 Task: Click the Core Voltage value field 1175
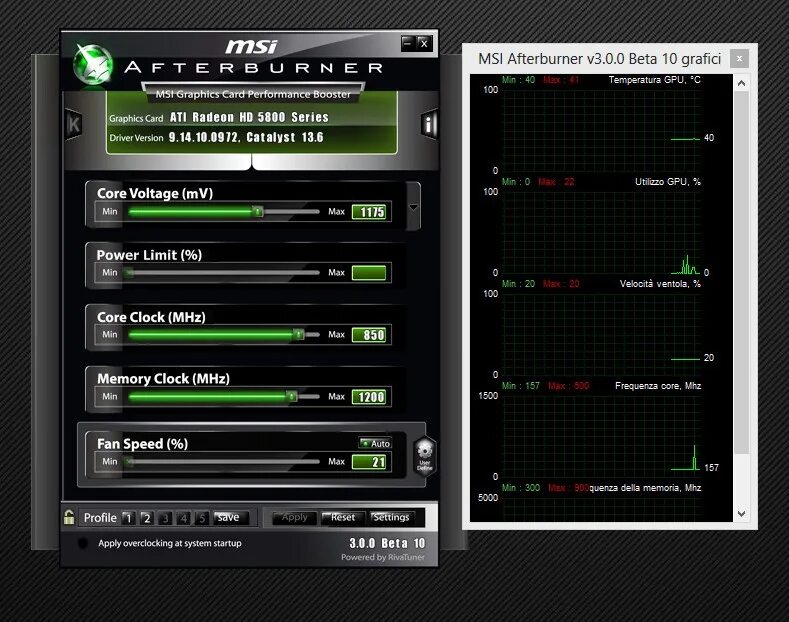[x=371, y=212]
